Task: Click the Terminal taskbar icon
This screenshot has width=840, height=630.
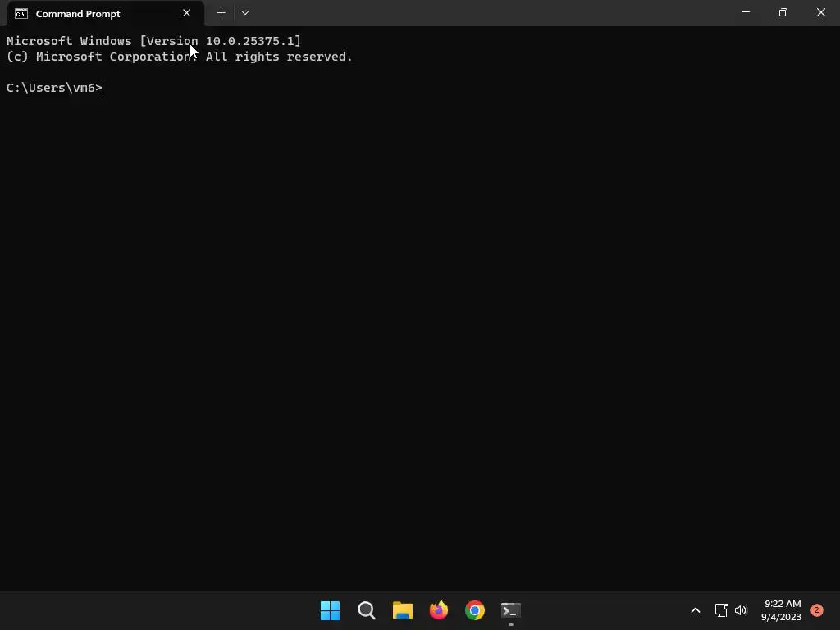Action: (x=511, y=610)
